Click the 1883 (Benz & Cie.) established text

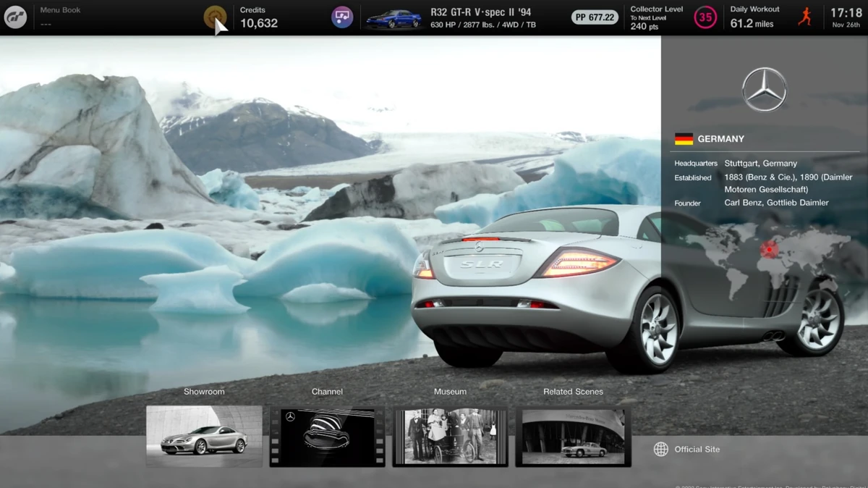(x=788, y=183)
